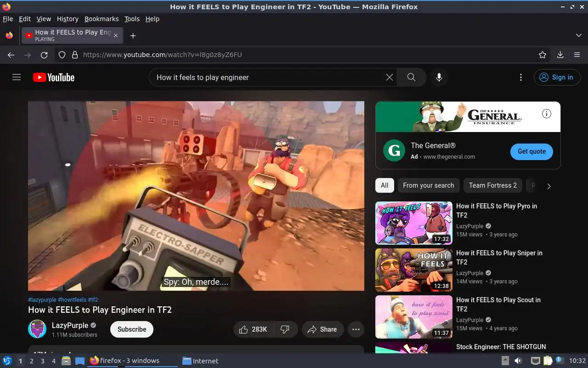The width and height of the screenshot is (588, 368).
Task: Click The General Insurance banner image
Action: tap(468, 117)
